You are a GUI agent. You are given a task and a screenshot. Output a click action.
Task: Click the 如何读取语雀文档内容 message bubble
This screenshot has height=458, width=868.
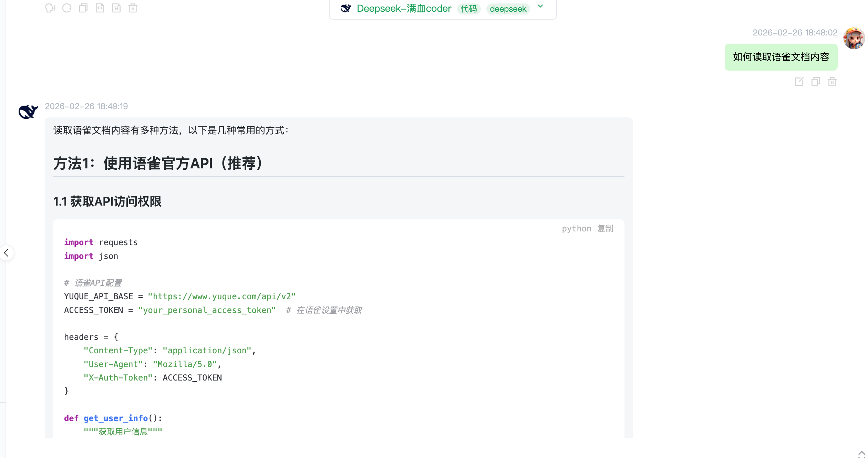(x=781, y=57)
